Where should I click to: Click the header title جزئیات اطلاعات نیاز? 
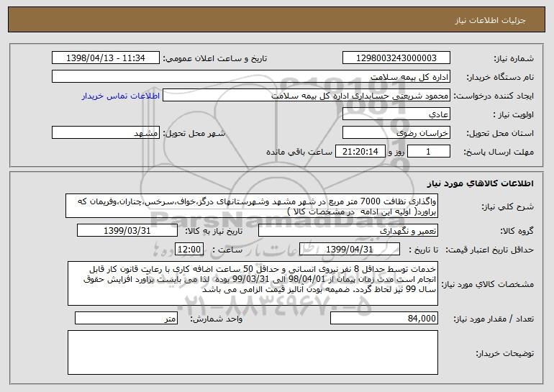pos(490,20)
